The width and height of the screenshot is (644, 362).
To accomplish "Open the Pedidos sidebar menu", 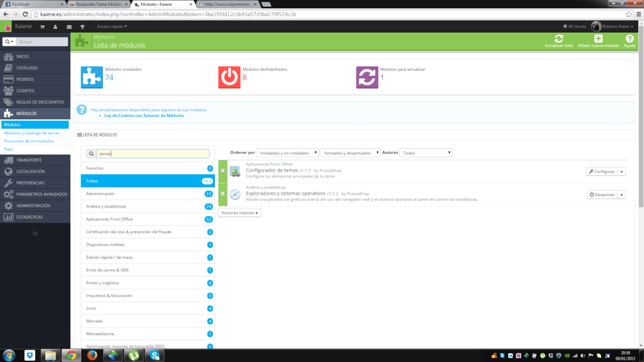I will click(35, 79).
